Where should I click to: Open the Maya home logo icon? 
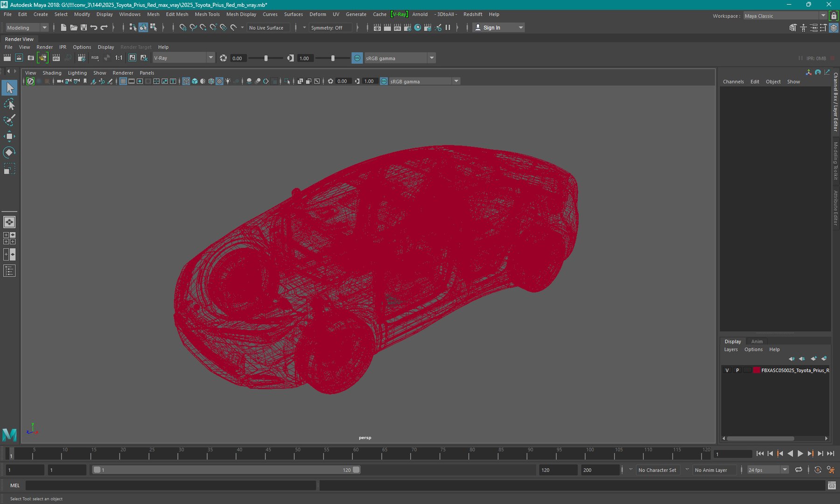(x=9, y=435)
